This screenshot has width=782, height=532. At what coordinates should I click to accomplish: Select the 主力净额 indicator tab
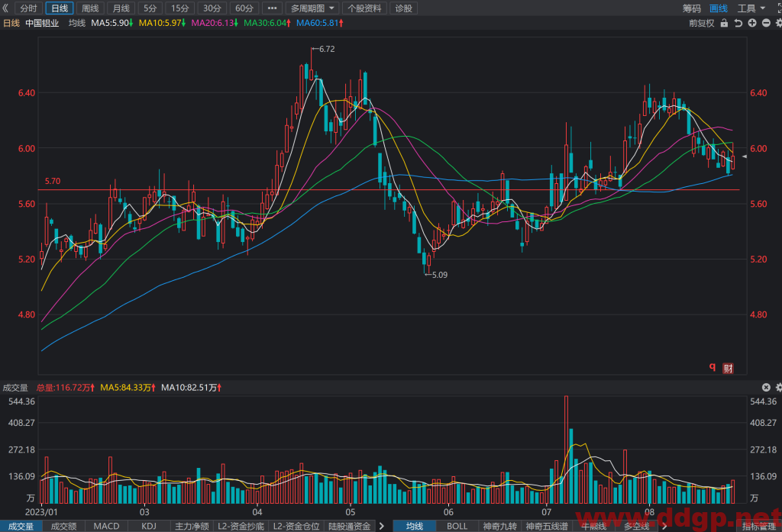[192, 526]
